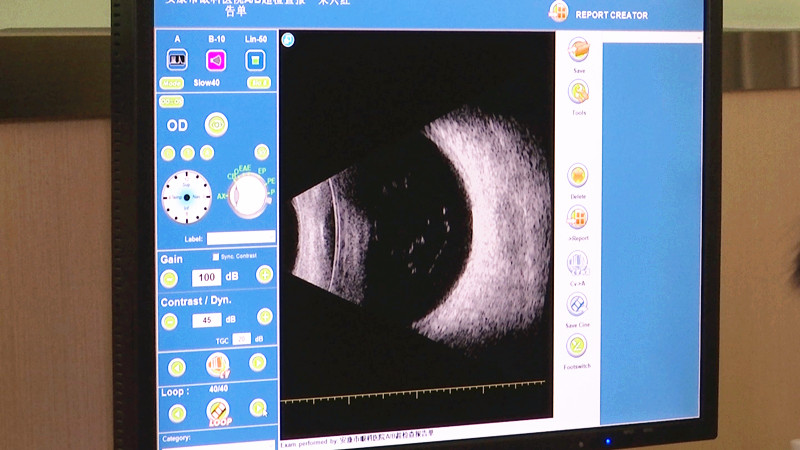The image size is (800, 450).
Task: Increase Gain with the plus button
Action: click(x=264, y=275)
